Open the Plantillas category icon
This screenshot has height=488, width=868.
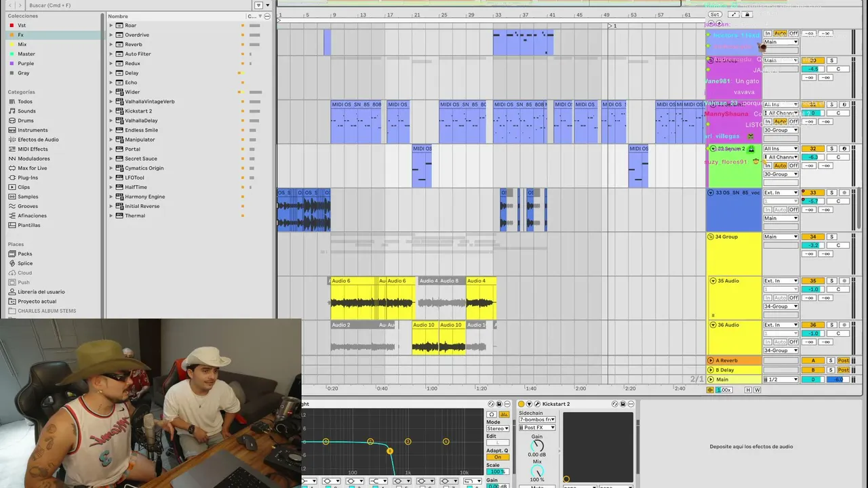tap(12, 225)
